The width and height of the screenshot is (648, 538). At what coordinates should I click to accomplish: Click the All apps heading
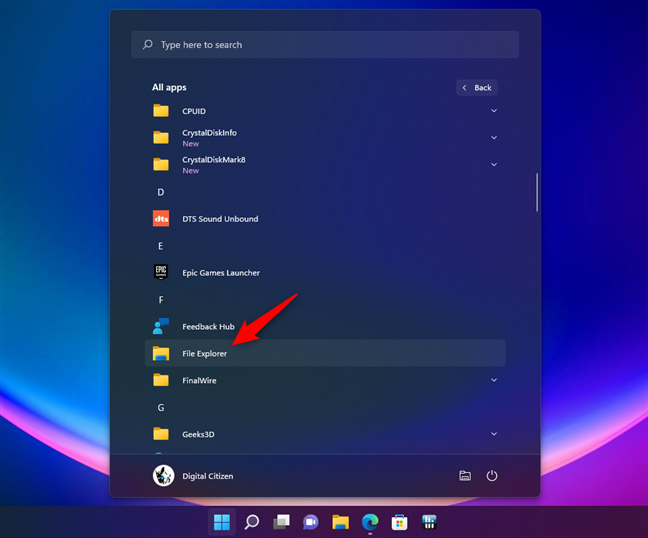coord(169,87)
